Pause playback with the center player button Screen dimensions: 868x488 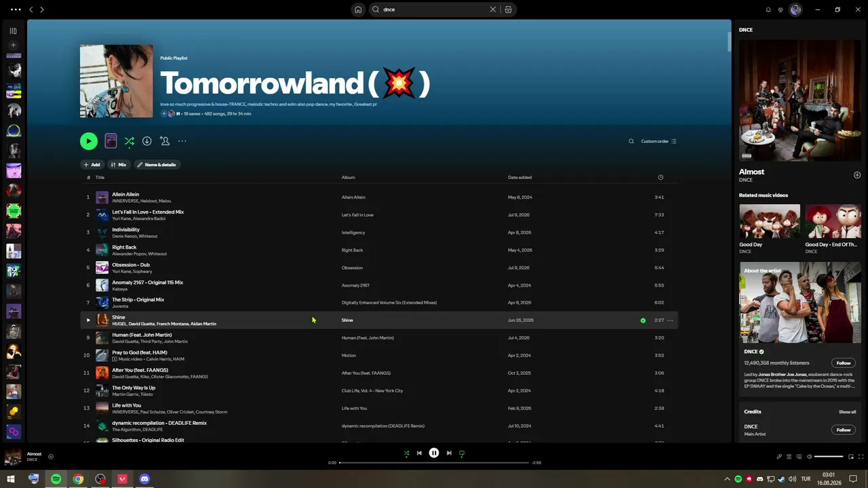pyautogui.click(x=434, y=453)
